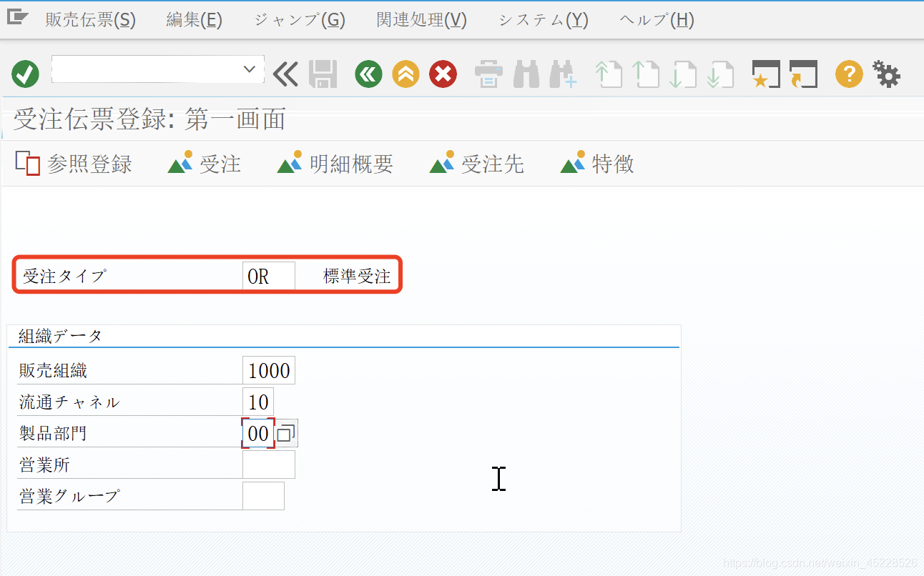
Task: Create a shortcut with the star icon
Action: (x=765, y=74)
